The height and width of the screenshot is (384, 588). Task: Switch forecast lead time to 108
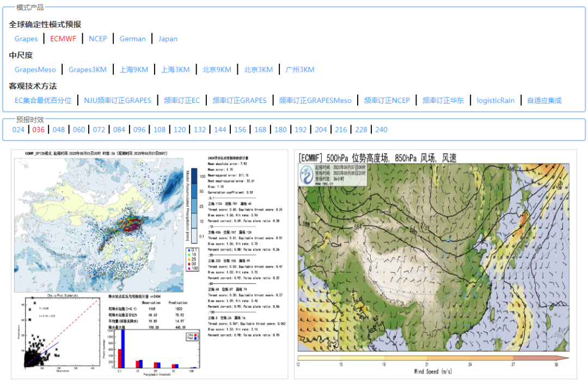[160, 130]
